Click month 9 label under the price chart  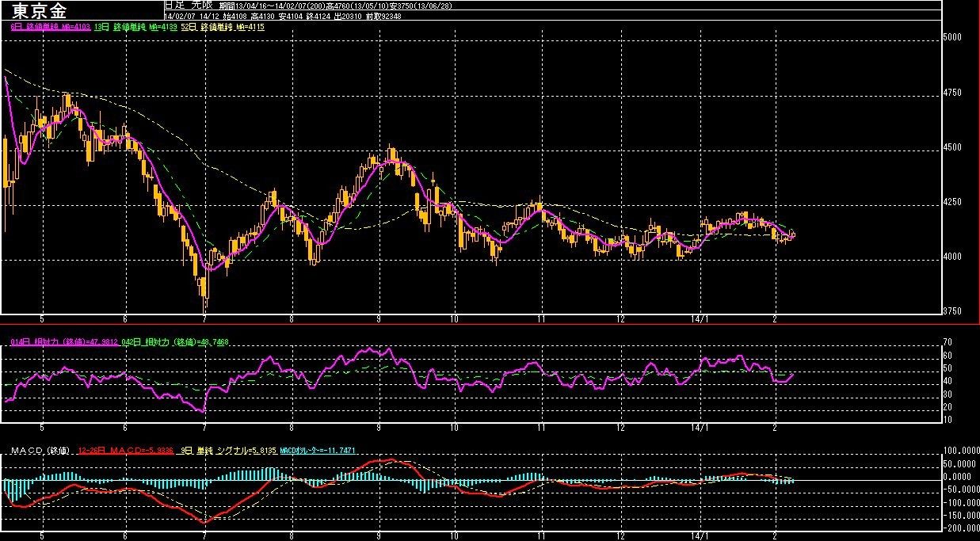[379, 318]
